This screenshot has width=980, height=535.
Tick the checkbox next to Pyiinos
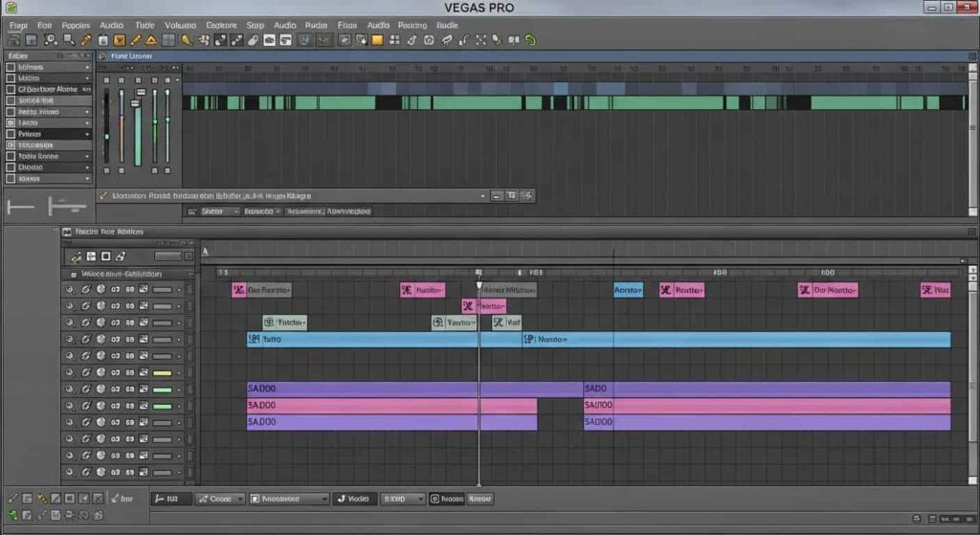11,134
